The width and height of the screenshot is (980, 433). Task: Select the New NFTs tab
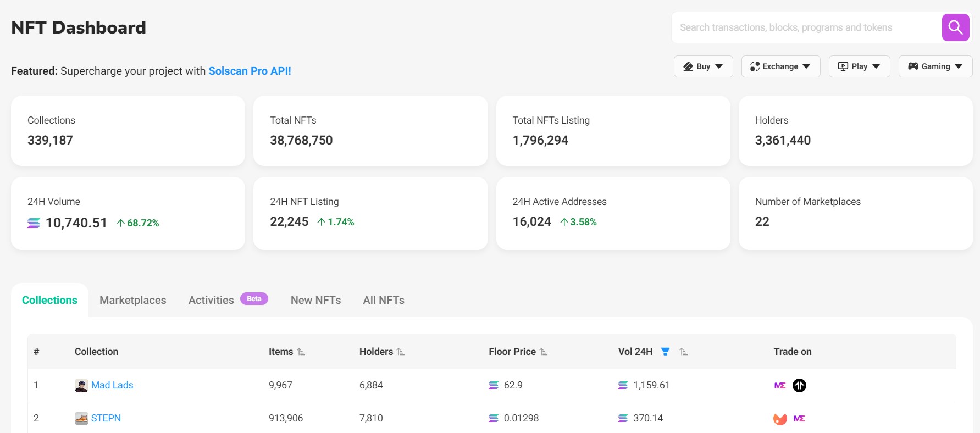pyautogui.click(x=315, y=300)
